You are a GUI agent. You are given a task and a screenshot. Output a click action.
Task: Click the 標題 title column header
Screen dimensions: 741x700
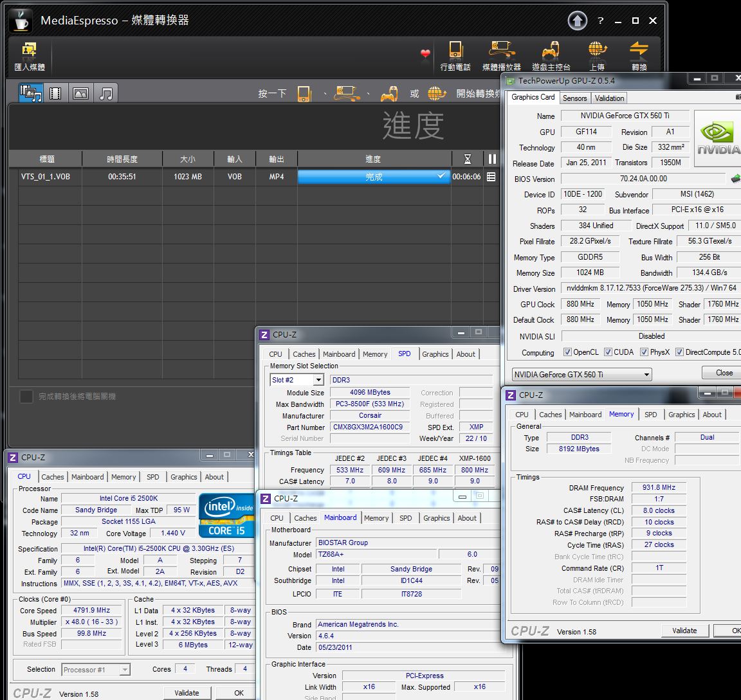(x=46, y=159)
